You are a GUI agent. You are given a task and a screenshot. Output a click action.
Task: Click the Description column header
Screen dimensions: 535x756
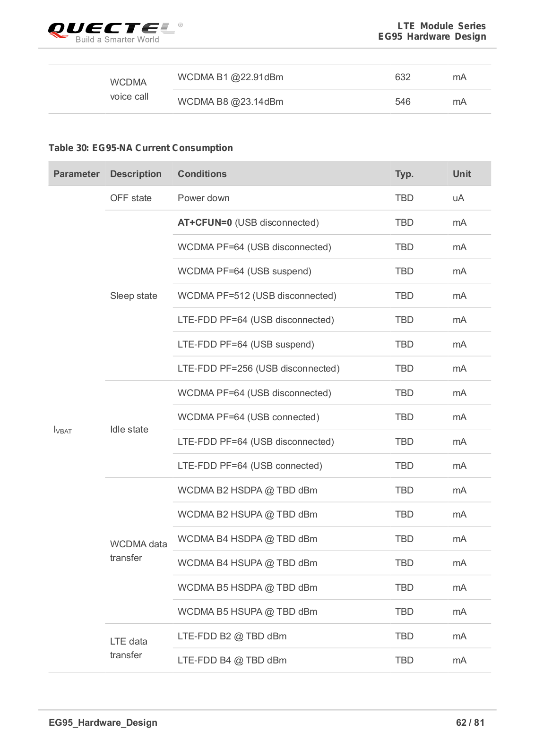click(136, 174)
